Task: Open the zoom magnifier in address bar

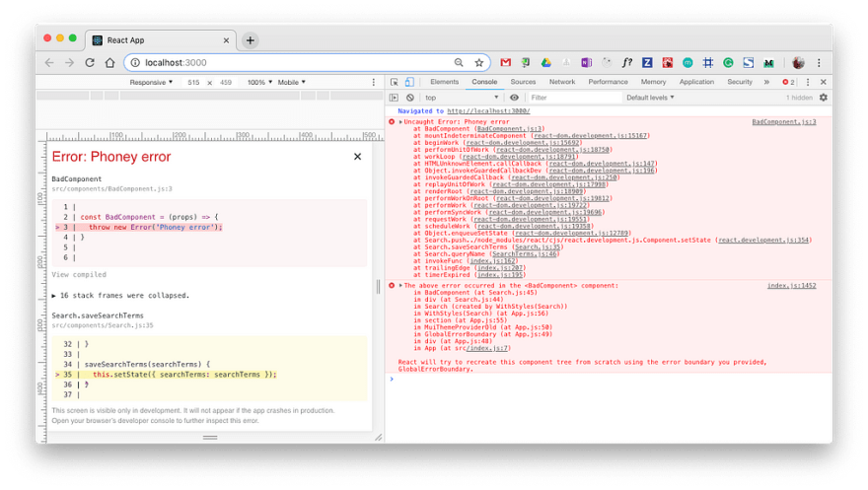Action: [459, 62]
